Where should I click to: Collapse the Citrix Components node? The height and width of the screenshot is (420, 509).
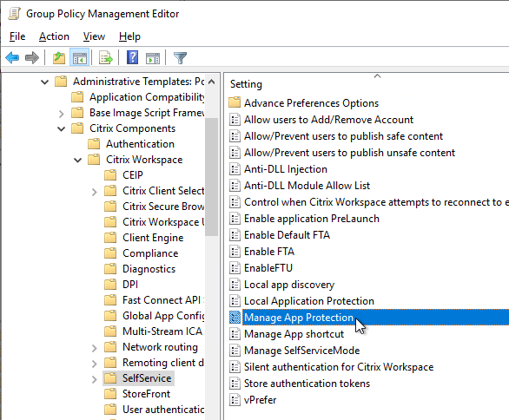61,129
